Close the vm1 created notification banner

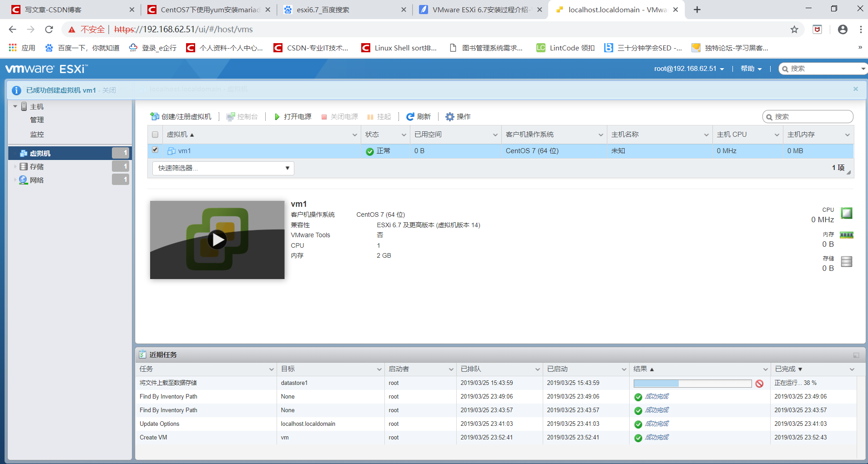coord(855,89)
